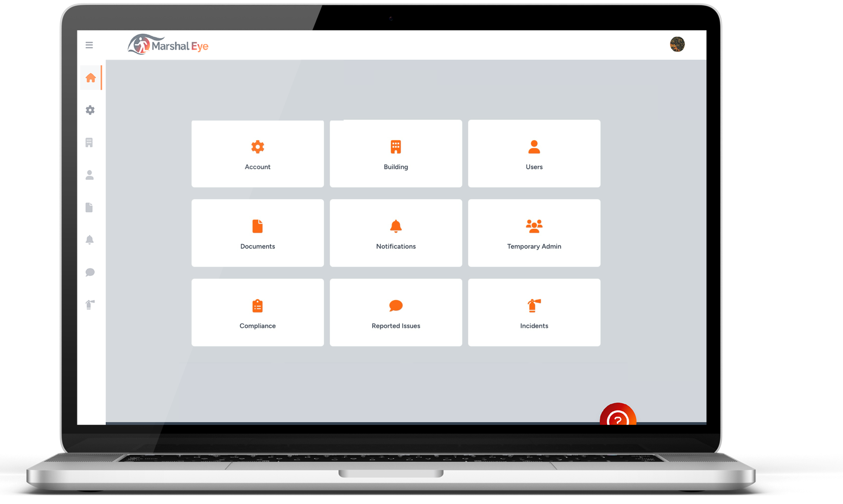Click the sidebar Documents icon
Screen dimensions: 843x504
click(90, 208)
